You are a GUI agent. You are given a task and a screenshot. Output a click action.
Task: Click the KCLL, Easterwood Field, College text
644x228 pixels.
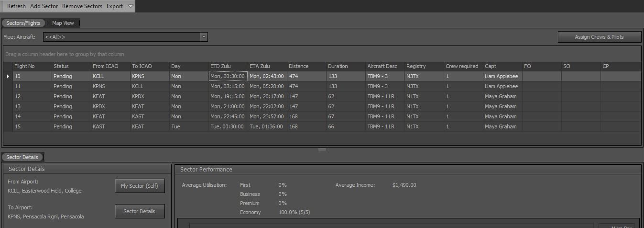45,191
